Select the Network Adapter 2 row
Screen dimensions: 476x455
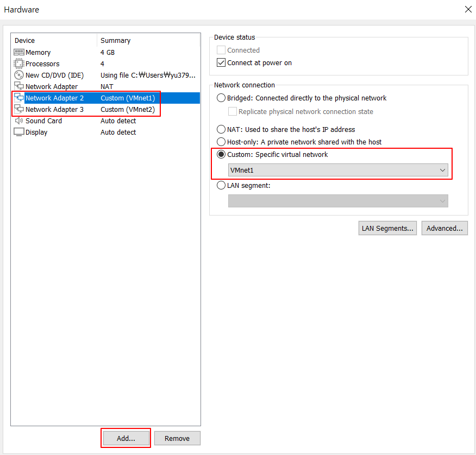(107, 98)
